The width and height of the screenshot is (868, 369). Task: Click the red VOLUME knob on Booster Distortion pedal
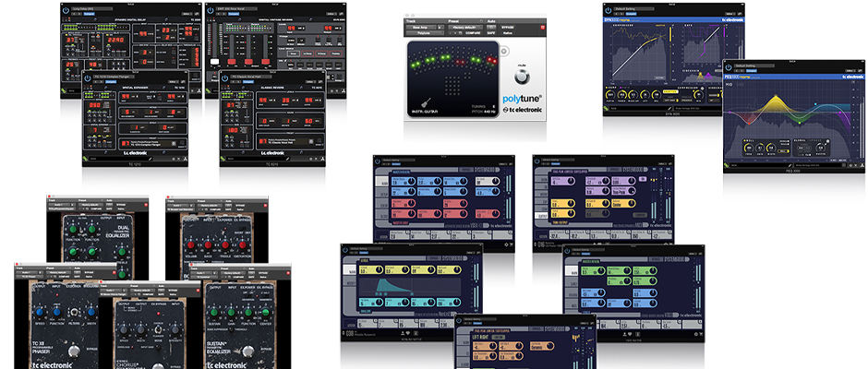(192, 245)
